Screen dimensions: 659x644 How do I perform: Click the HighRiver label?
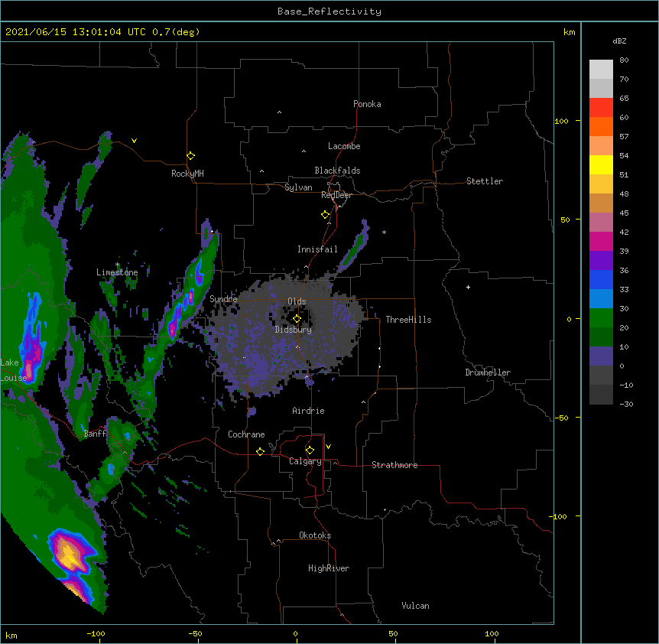329,568
